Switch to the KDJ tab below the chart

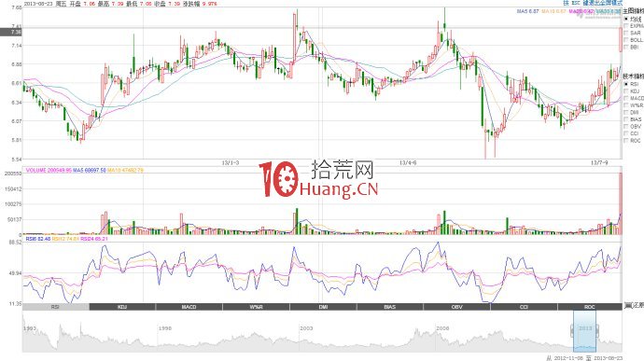click(x=122, y=307)
